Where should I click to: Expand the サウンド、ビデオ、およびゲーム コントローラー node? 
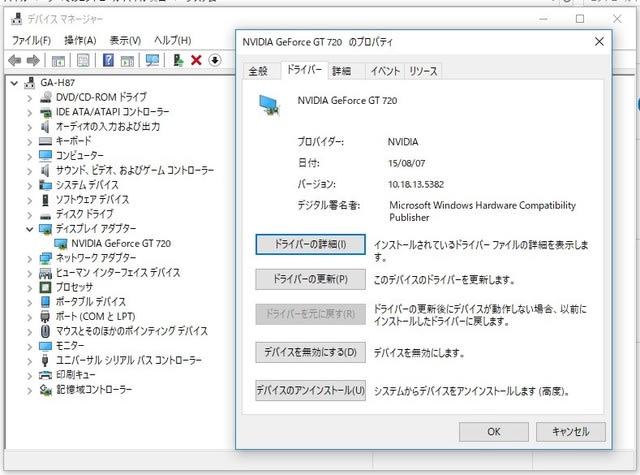coord(29,171)
